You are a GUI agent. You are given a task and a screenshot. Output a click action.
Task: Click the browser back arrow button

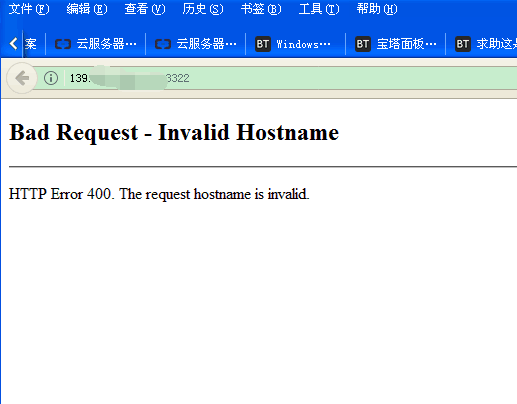[x=22, y=78]
